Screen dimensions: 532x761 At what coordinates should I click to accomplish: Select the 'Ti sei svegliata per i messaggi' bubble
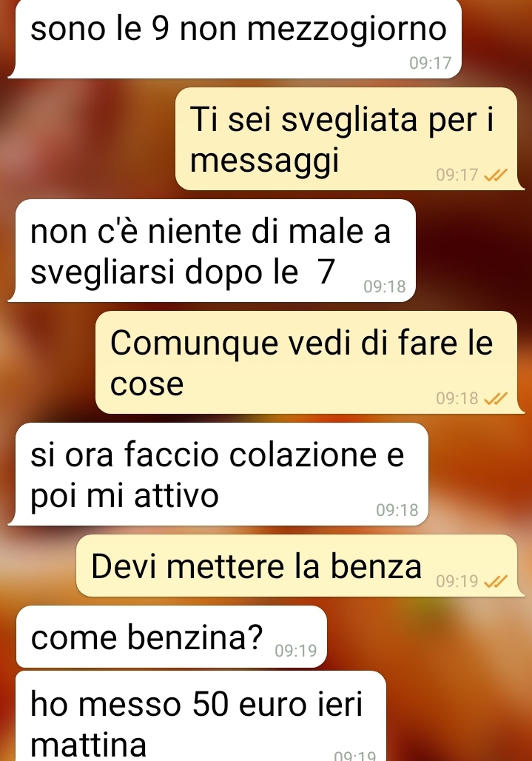click(349, 139)
